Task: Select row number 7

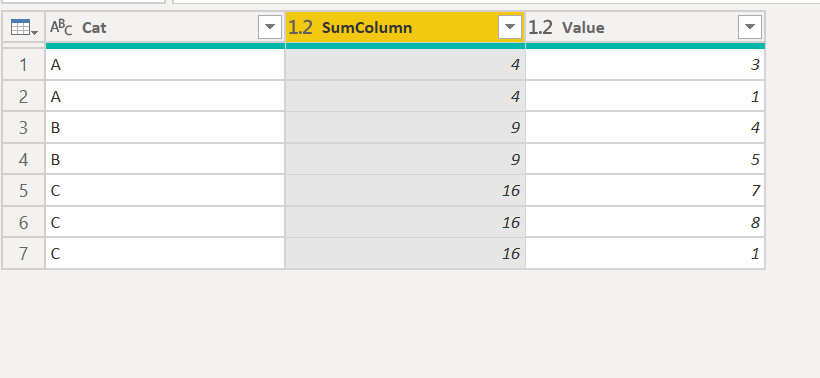Action: pyautogui.click(x=24, y=254)
